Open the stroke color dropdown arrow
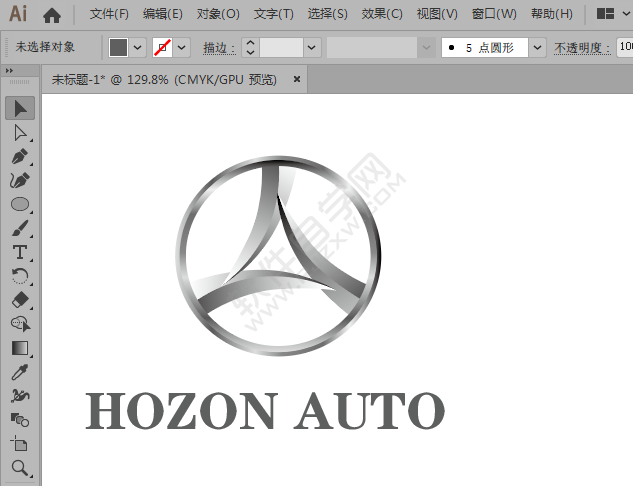The image size is (633, 486). coord(182,48)
